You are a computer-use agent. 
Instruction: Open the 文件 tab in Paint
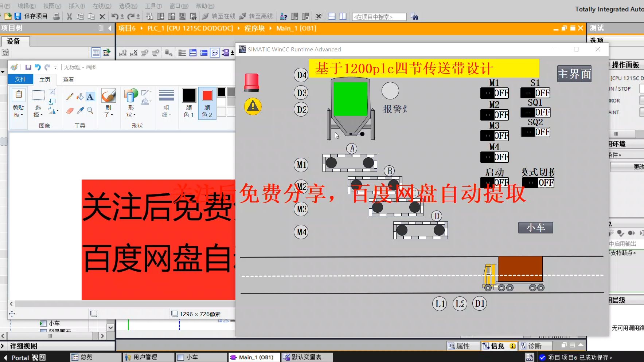[x=20, y=79]
